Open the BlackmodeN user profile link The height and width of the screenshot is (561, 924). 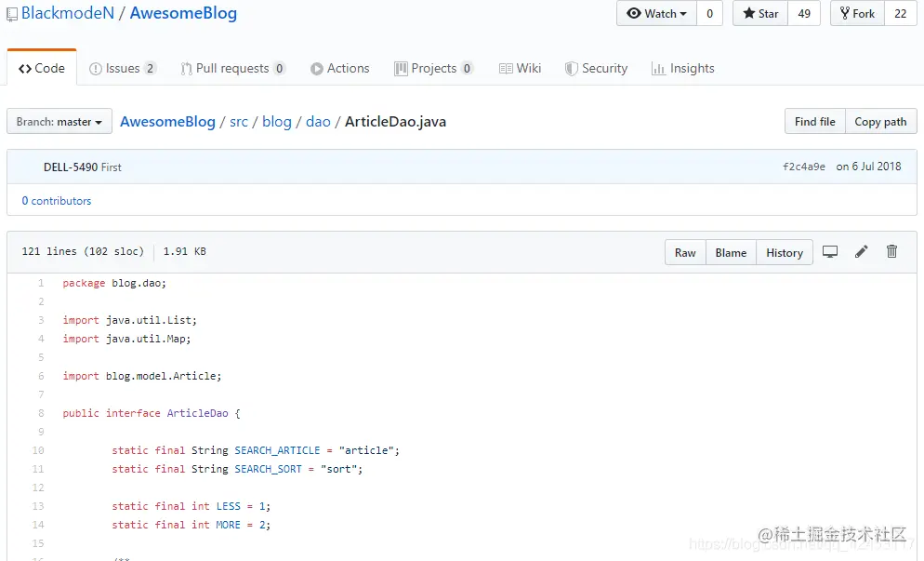click(x=68, y=13)
